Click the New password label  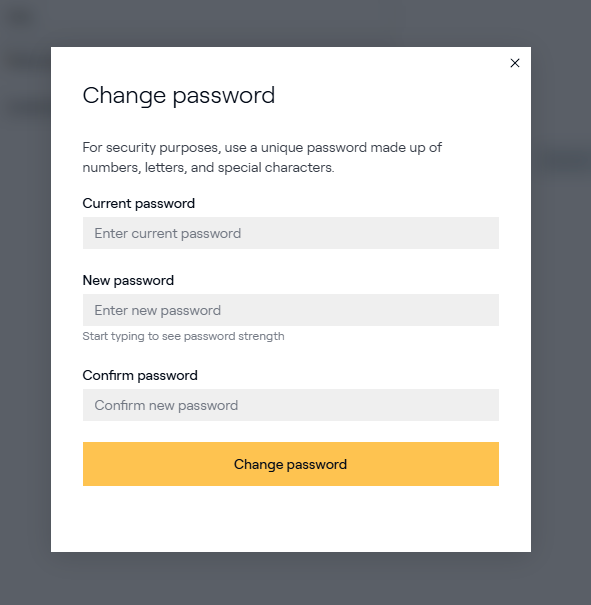pos(128,281)
